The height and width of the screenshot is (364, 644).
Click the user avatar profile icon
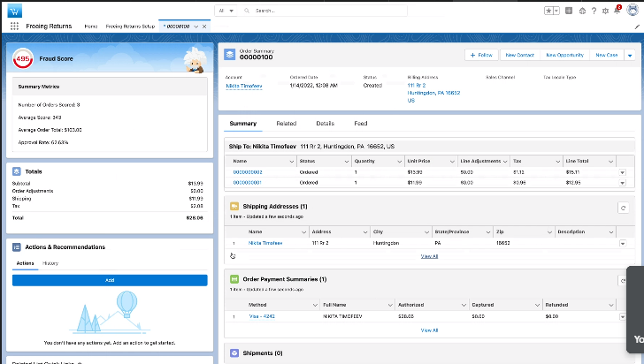[632, 11]
